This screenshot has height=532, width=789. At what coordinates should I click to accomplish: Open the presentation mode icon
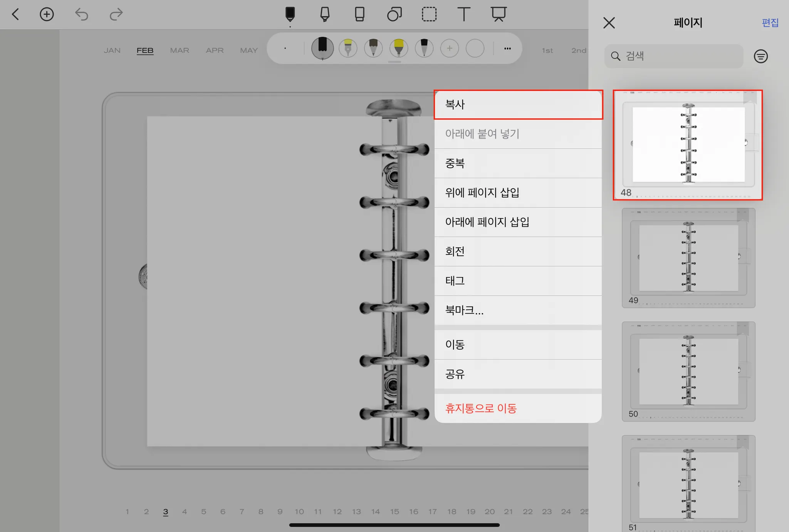[498, 14]
